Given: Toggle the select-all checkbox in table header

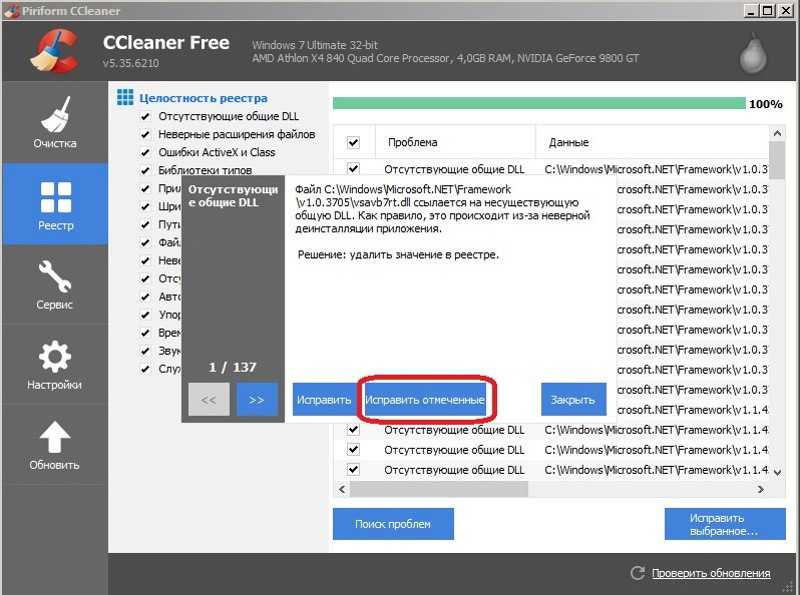Looking at the screenshot, I should (353, 142).
